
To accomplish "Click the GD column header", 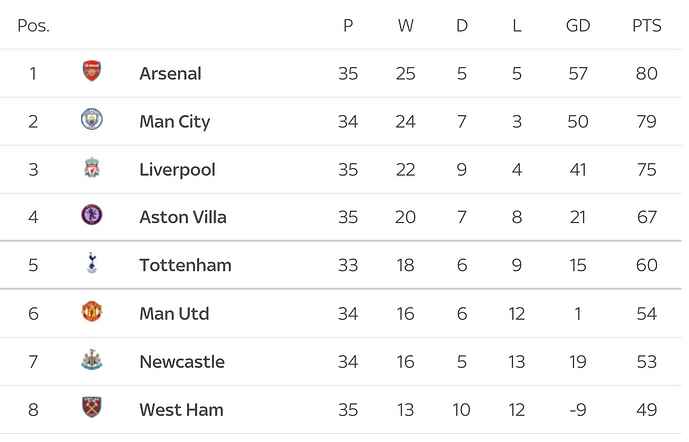I will click(x=578, y=26).
